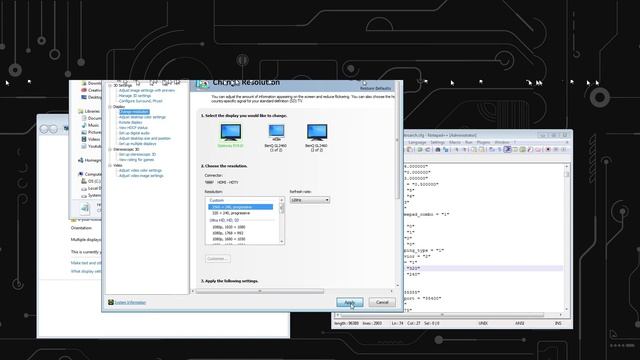Open Set up stereoscopic 3D page
Viewport: 640px width, 360px height.
[137, 155]
